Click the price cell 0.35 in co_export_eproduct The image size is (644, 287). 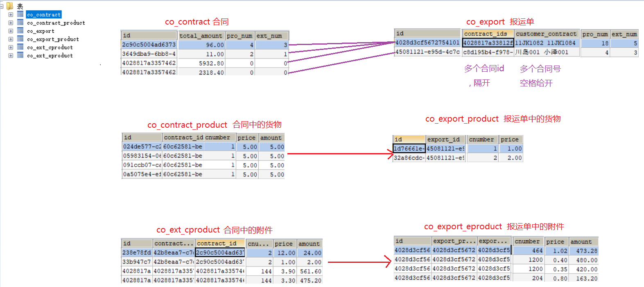click(x=557, y=269)
